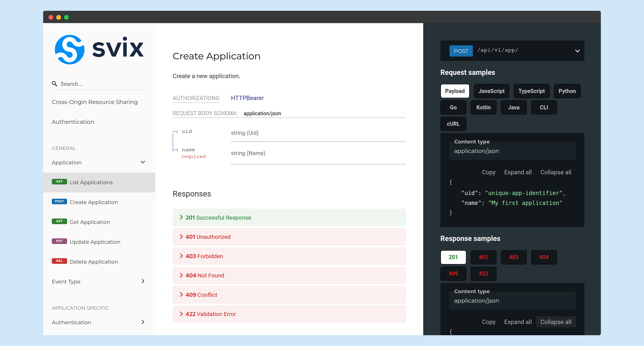The image size is (644, 346).
Task: Switch to the JavaScript request sample tab
Action: 491,91
